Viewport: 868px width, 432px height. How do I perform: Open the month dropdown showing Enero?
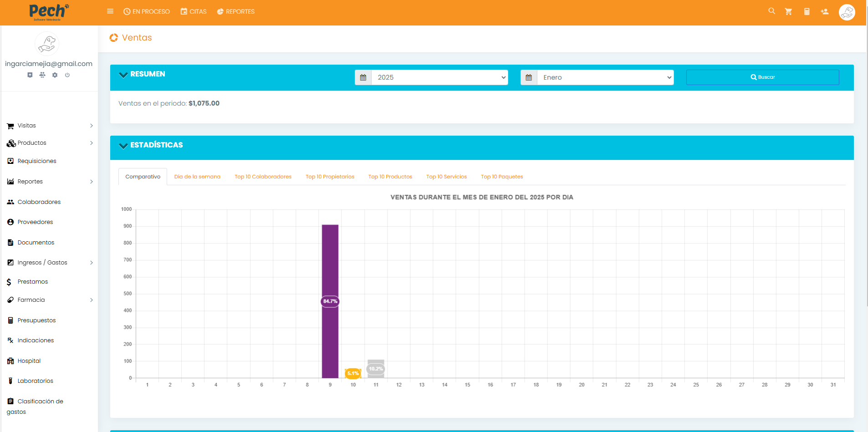[605, 77]
